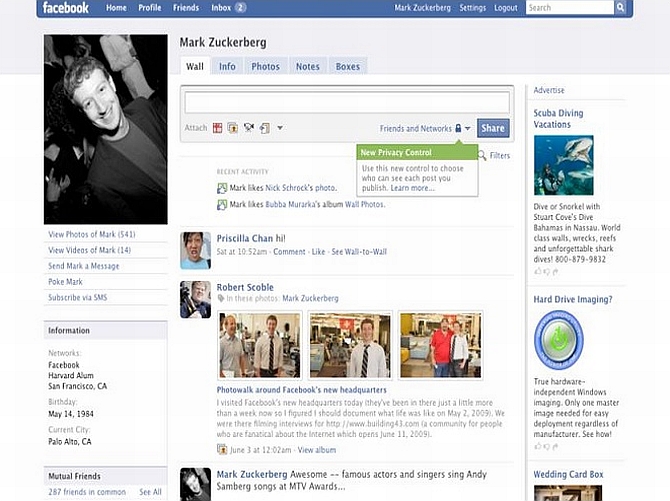This screenshot has width=670, height=501.
Task: Click the tag icon next to In these photos
Action: coord(221,298)
